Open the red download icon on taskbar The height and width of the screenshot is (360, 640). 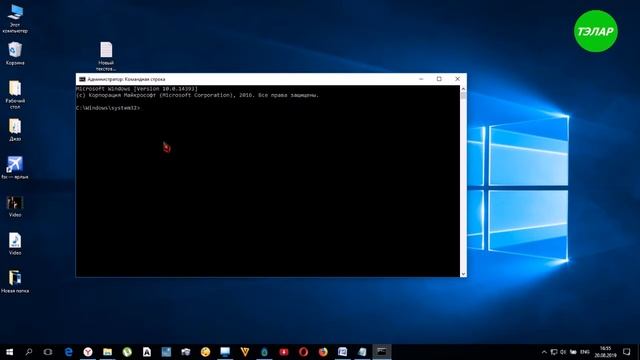[284, 352]
